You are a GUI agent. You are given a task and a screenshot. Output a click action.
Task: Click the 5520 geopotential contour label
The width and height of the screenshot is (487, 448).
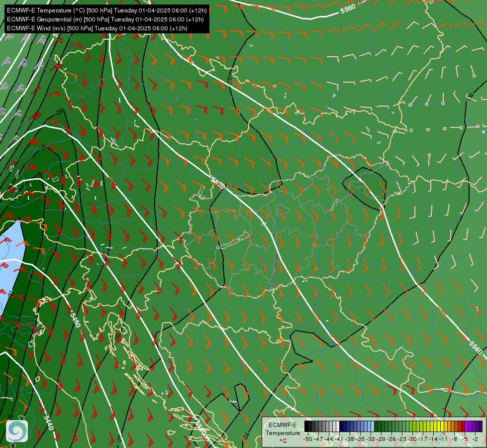[x=218, y=183]
